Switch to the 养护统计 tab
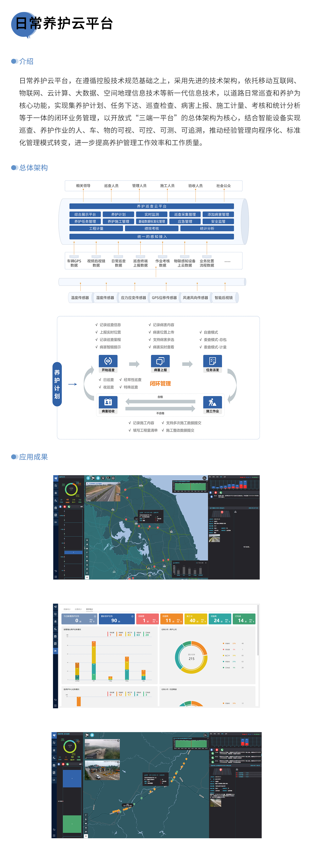The image size is (312, 868). (x=90, y=609)
